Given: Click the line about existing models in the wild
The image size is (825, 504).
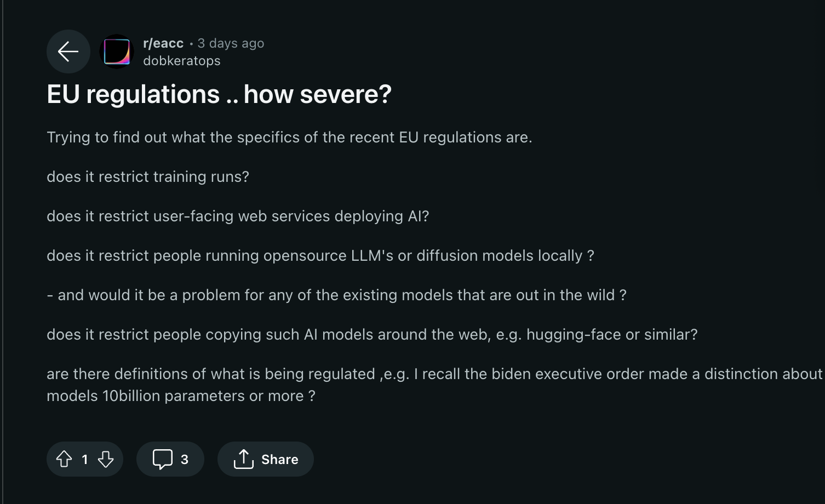Looking at the screenshot, I should coord(336,295).
